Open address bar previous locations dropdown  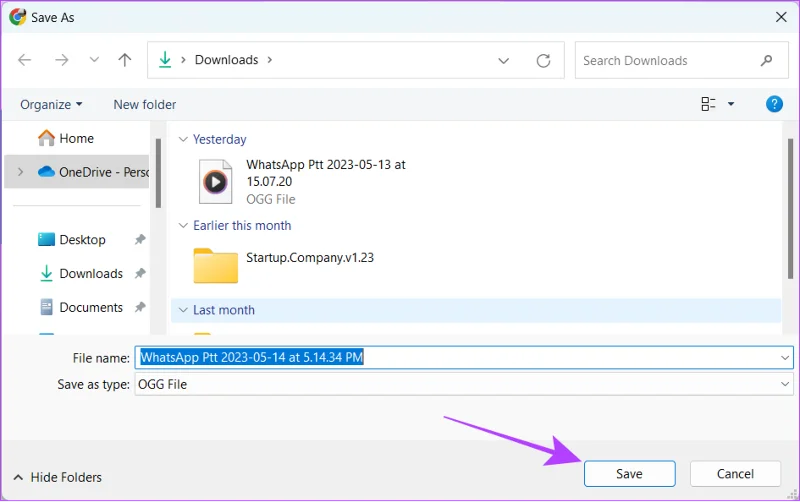pos(504,61)
